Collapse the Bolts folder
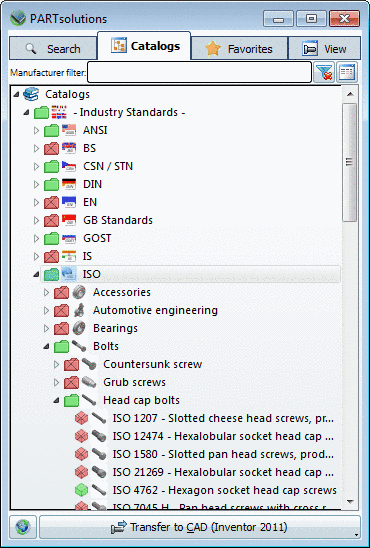 pos(46,346)
